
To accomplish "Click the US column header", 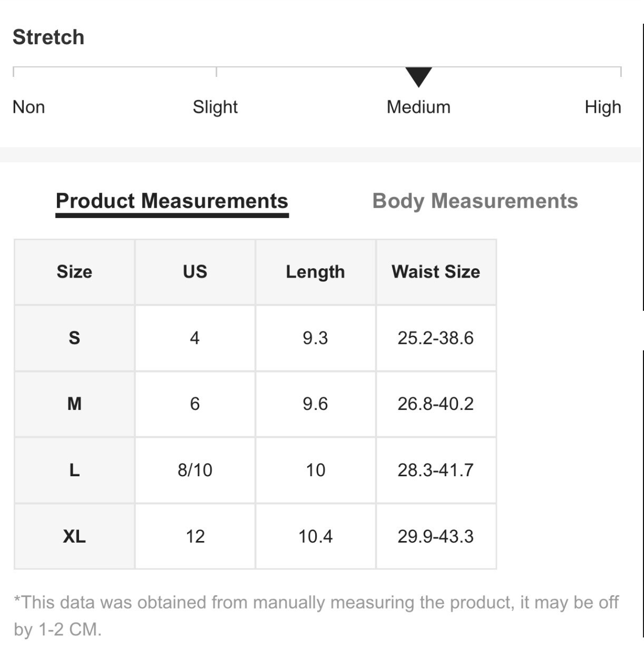I will [195, 272].
